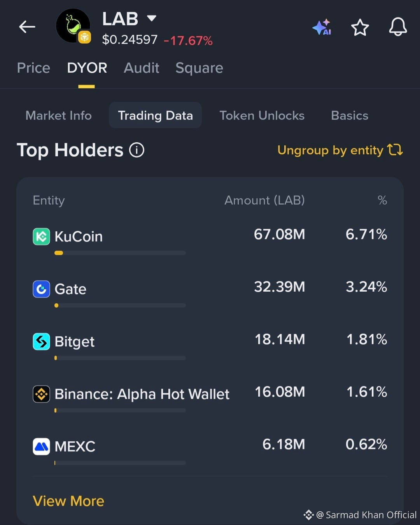Open price alerts with the bell icon
Image resolution: width=420 pixels, height=525 pixels.
click(x=398, y=27)
